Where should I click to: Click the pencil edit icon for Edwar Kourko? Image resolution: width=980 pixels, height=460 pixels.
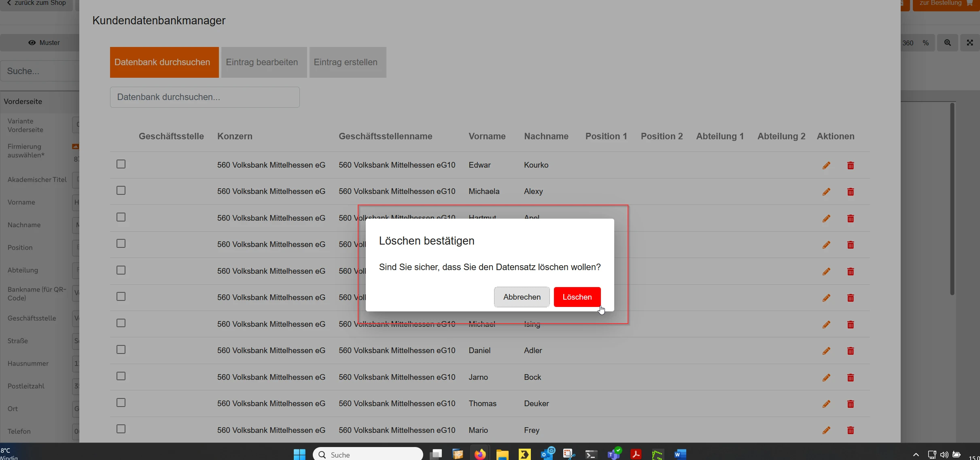coord(826,165)
